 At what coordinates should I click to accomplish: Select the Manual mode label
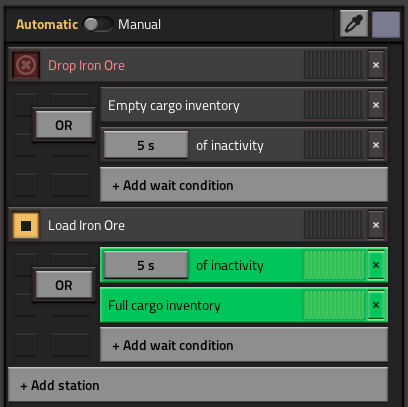tap(139, 24)
